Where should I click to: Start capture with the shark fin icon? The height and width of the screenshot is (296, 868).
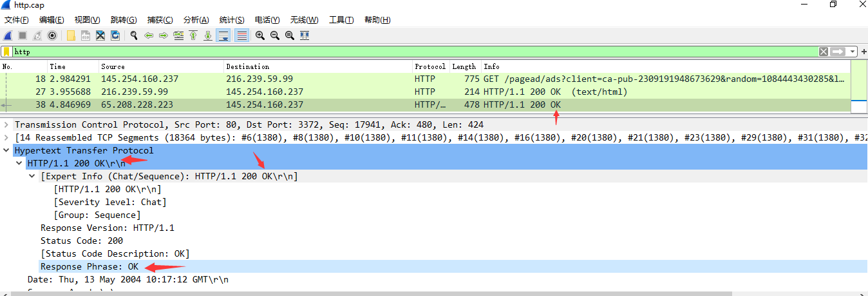coord(8,35)
